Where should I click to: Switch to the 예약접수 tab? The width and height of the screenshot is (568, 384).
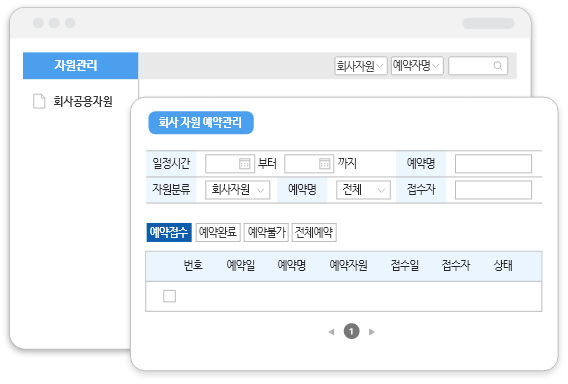click(x=169, y=232)
